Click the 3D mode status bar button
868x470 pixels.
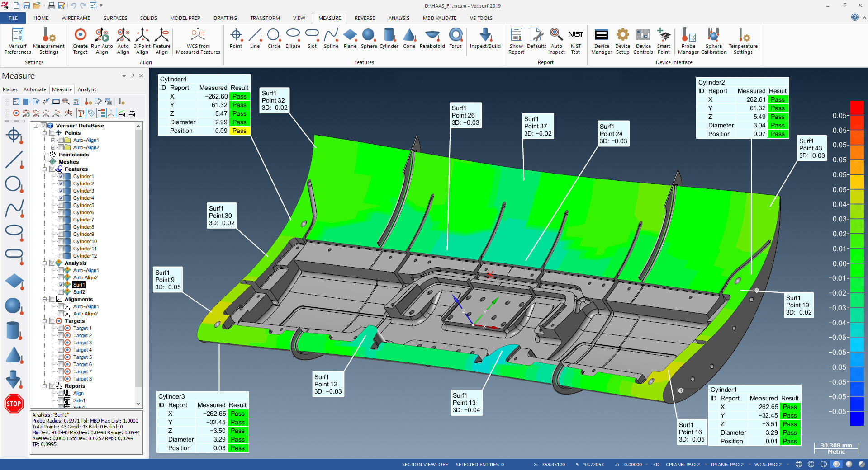[656, 465]
